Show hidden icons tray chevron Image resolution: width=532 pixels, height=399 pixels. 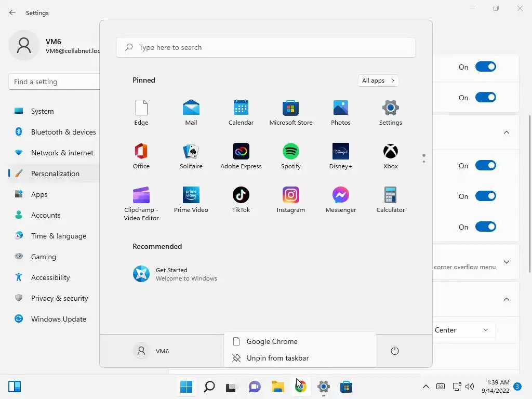point(426,387)
